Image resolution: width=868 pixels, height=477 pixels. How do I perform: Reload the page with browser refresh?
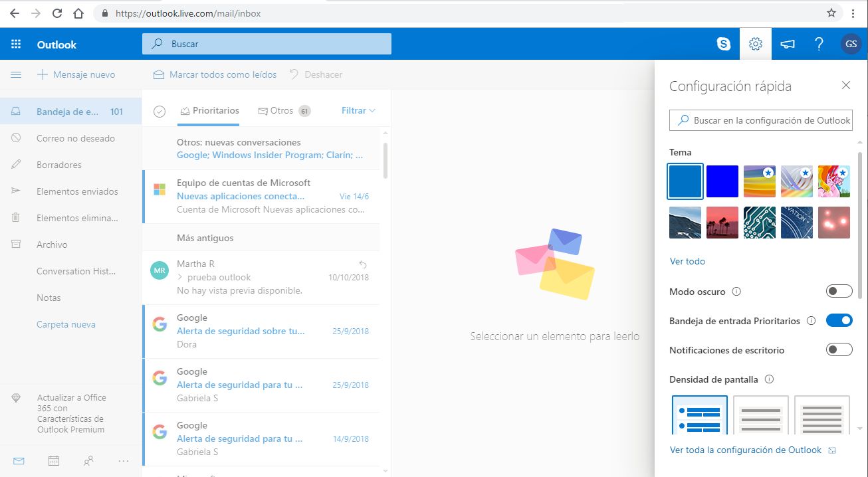click(x=57, y=13)
